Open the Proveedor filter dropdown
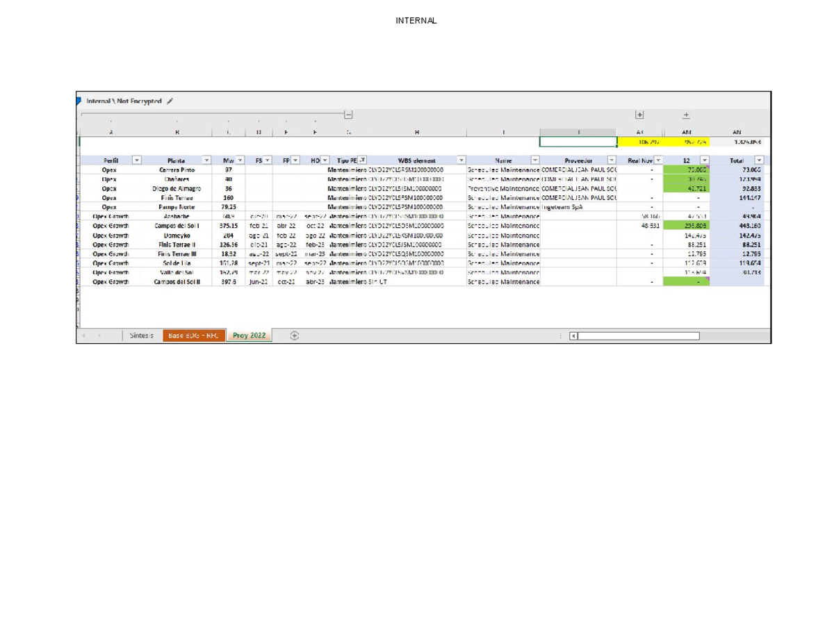Image resolution: width=834 pixels, height=644 pixels. (612, 160)
